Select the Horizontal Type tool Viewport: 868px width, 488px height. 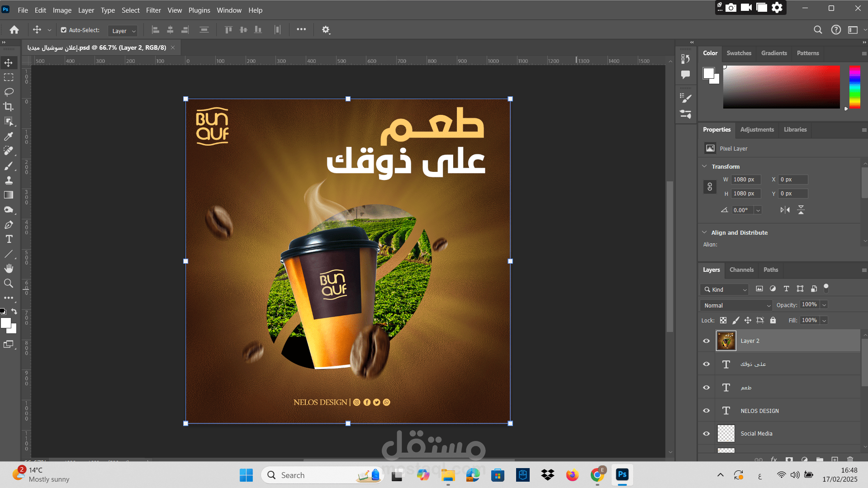(9, 239)
